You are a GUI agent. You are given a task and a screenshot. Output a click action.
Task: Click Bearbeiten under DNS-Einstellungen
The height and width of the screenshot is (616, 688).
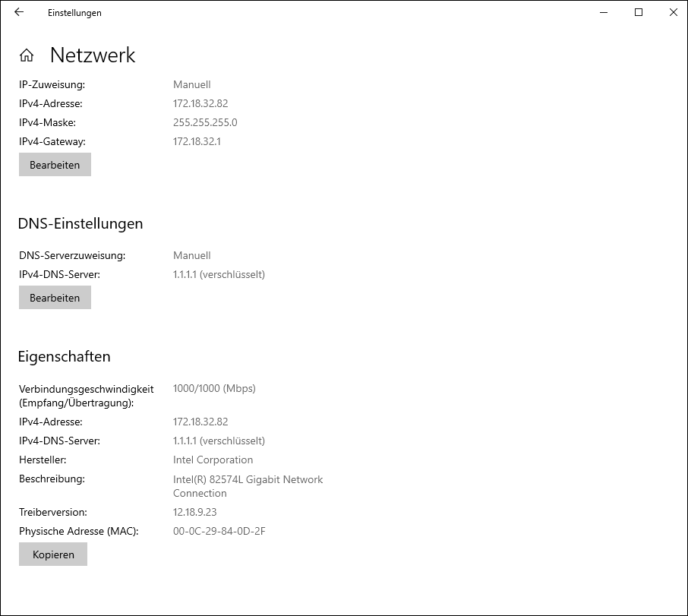pos(55,298)
